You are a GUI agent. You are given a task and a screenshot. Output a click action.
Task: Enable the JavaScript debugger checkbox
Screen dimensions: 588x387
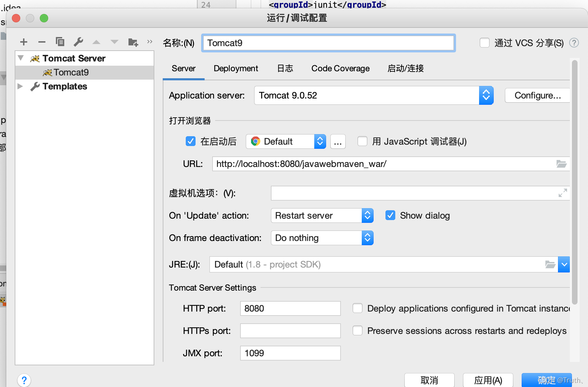362,141
